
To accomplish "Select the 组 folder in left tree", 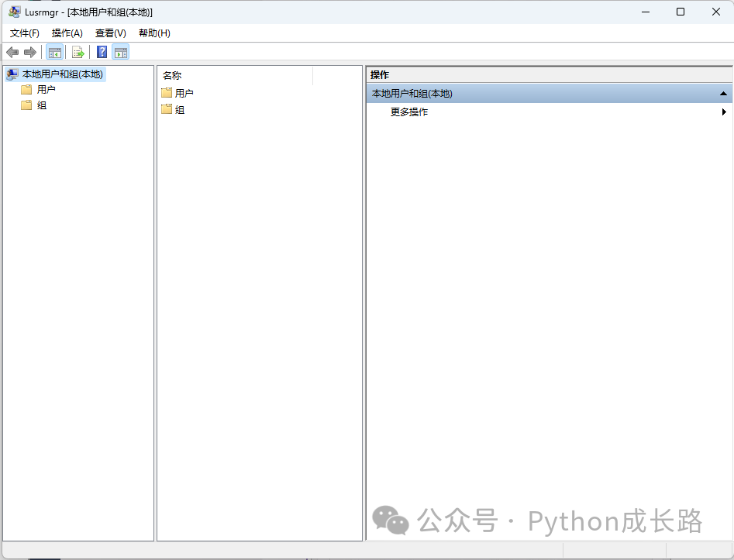I will tap(42, 105).
